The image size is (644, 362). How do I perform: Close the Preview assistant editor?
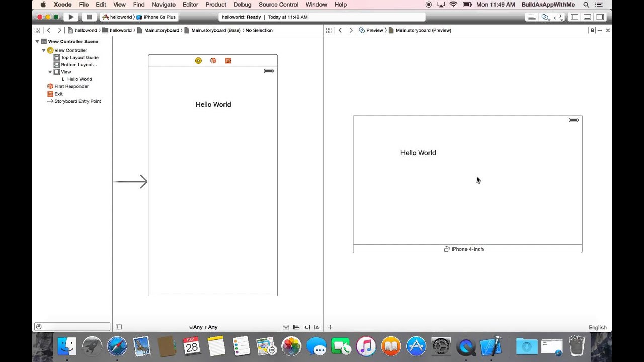coord(608,30)
